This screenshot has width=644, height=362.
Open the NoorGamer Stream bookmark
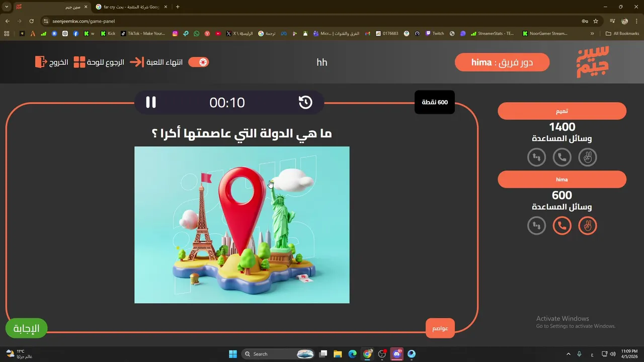(545, 34)
